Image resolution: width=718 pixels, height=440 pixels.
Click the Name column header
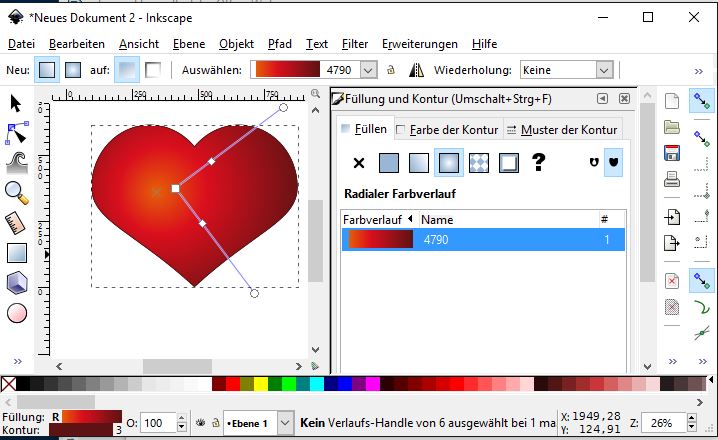(x=508, y=220)
